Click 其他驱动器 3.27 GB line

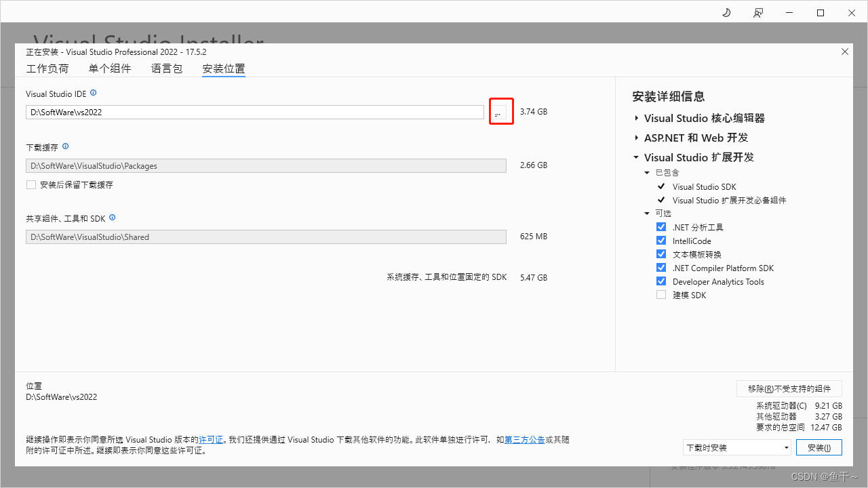coord(800,417)
